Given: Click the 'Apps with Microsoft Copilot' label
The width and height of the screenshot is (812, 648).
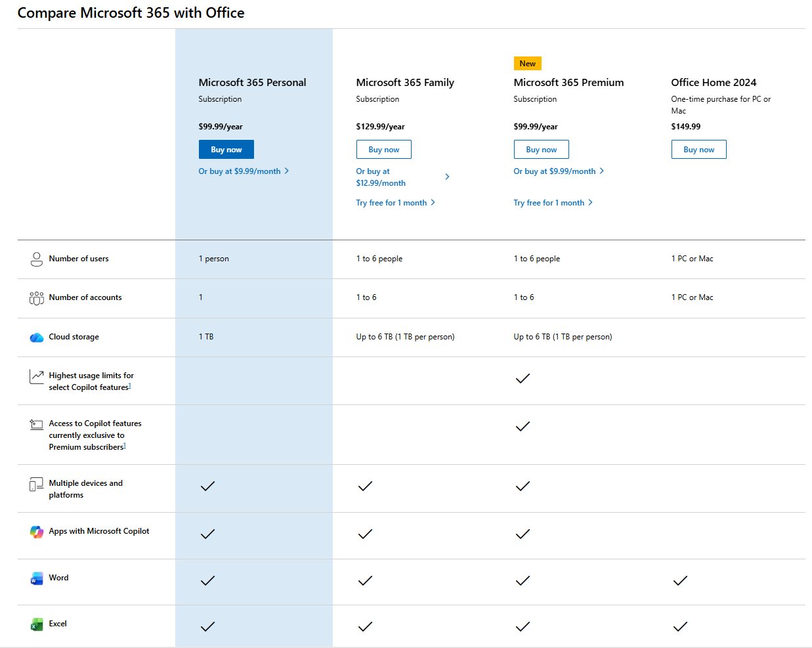Looking at the screenshot, I should point(99,531).
